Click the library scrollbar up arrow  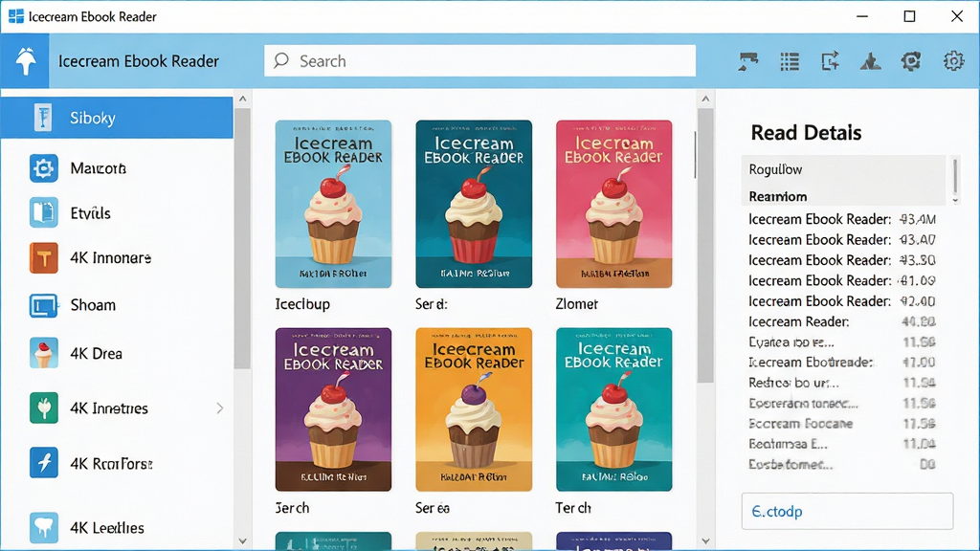point(705,99)
